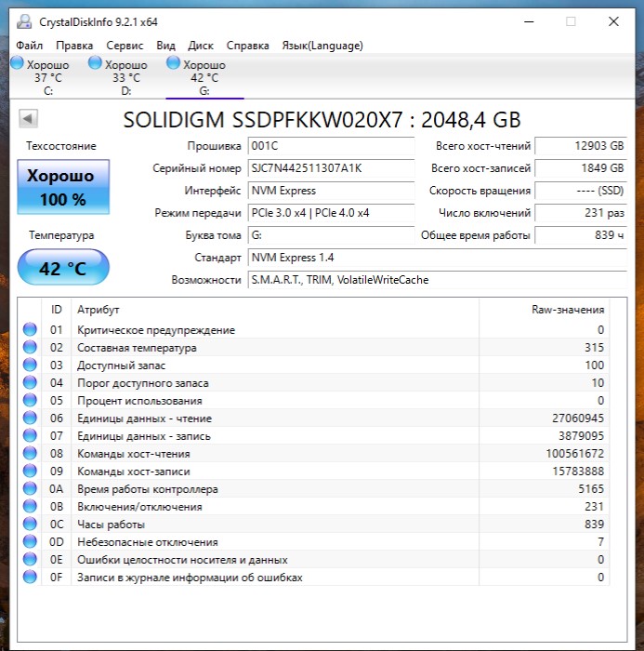Click the previous disk arrow button
This screenshot has height=651, width=644.
(28, 119)
